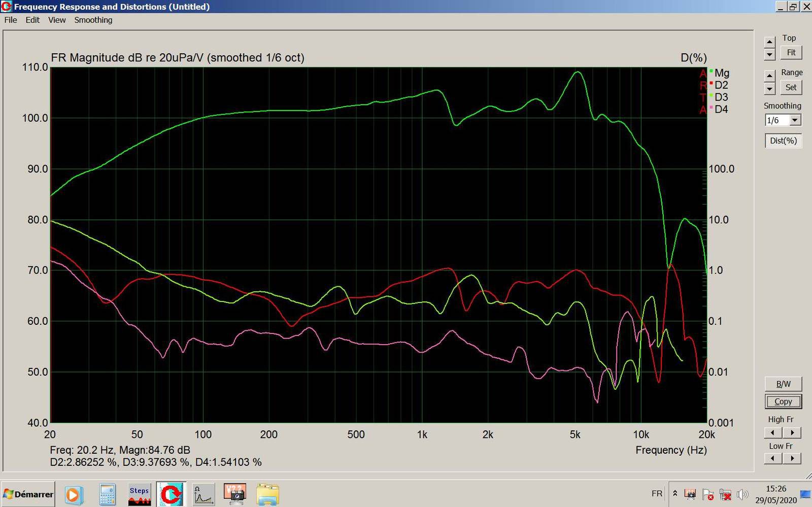Click the Copy button
Viewport: 812px width, 507px height.
click(x=783, y=401)
